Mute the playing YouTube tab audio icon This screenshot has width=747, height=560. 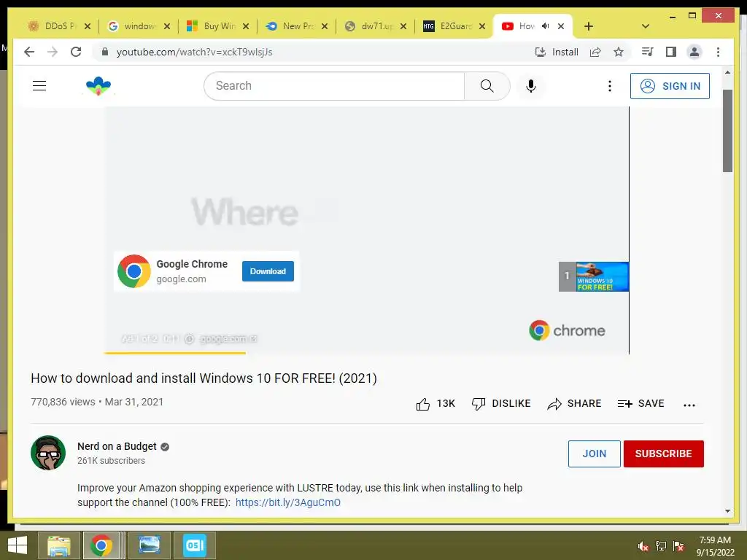coord(546,26)
